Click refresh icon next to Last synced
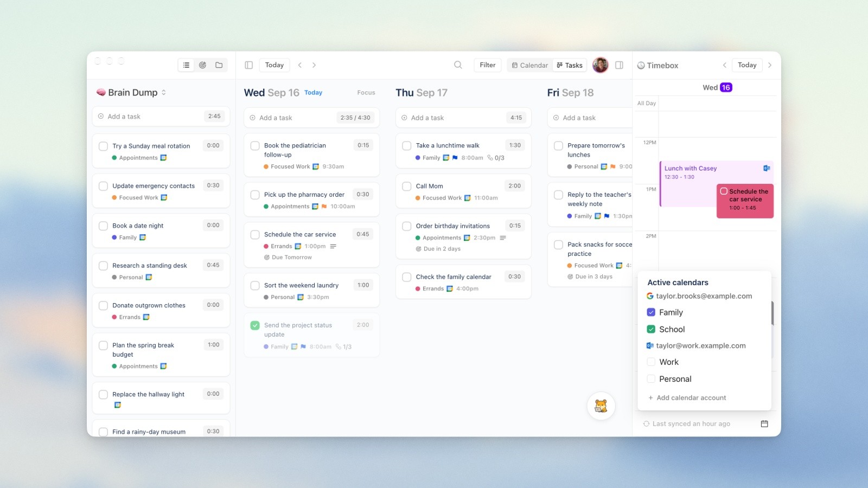The image size is (868, 488). (x=646, y=424)
